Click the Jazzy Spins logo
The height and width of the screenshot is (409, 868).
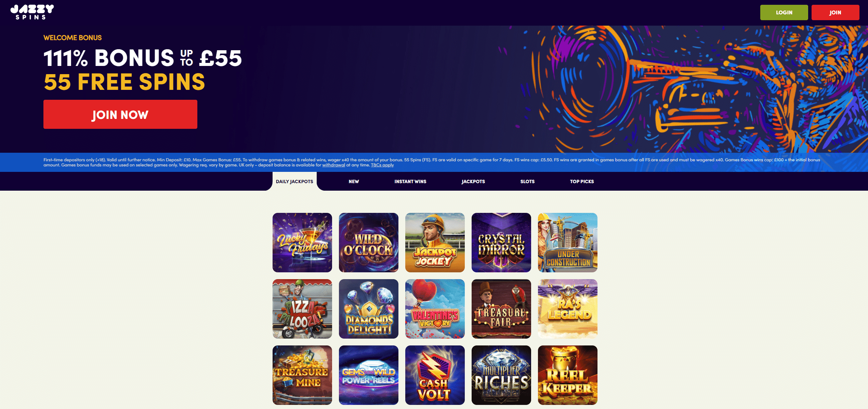coord(32,12)
